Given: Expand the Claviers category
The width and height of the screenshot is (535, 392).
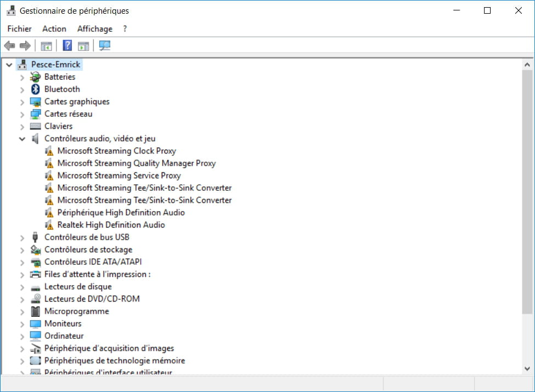Looking at the screenshot, I should [22, 127].
